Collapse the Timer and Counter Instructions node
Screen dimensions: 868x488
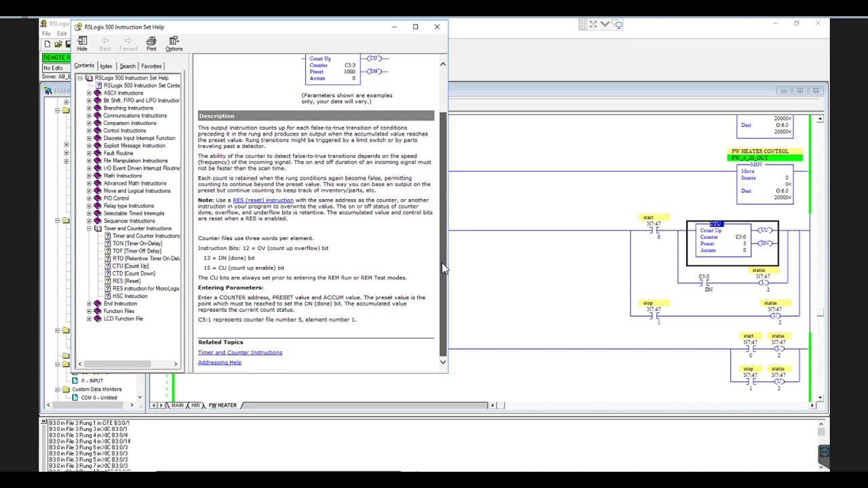pyautogui.click(x=89, y=228)
